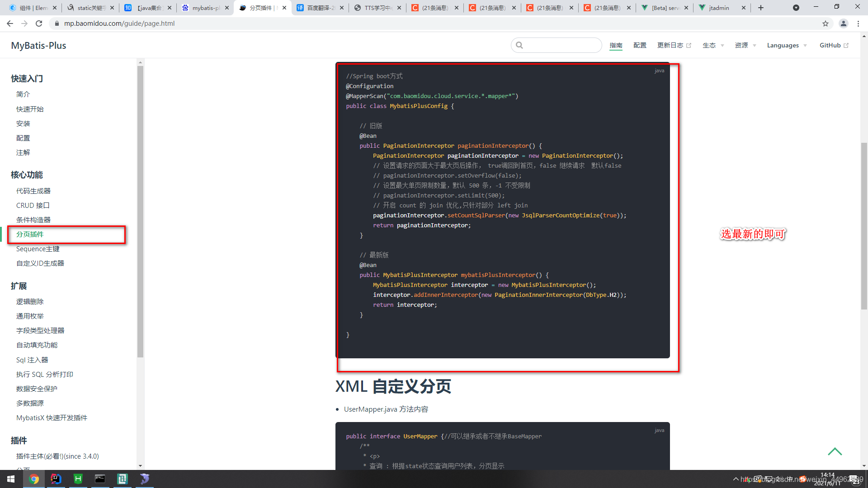Open sidebar 配置 page

(x=23, y=138)
